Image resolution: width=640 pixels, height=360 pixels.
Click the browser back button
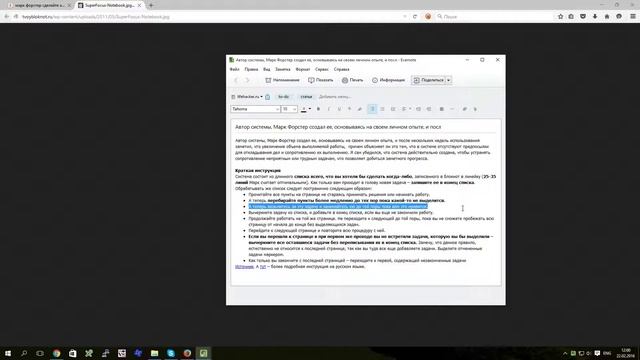pos(7,17)
